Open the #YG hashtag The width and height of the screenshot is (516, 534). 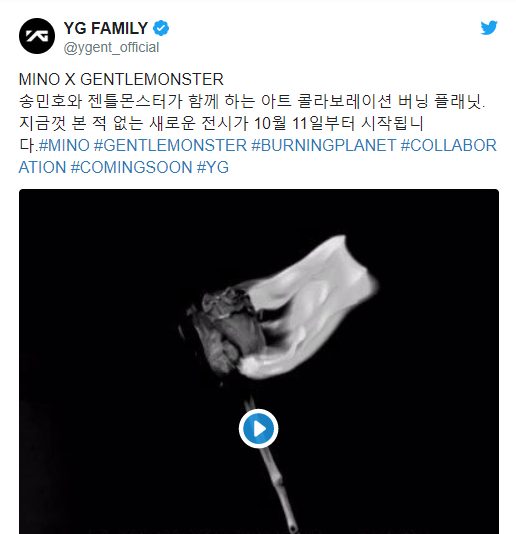pyautogui.click(x=213, y=167)
